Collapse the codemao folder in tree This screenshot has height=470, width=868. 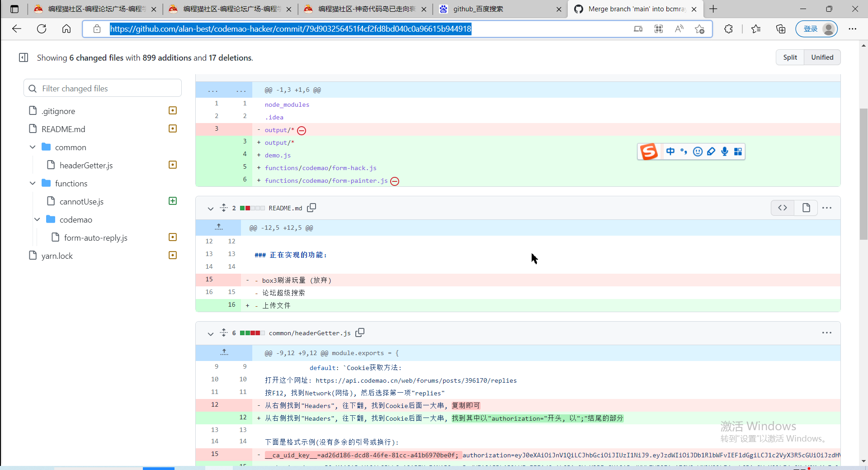tap(37, 219)
